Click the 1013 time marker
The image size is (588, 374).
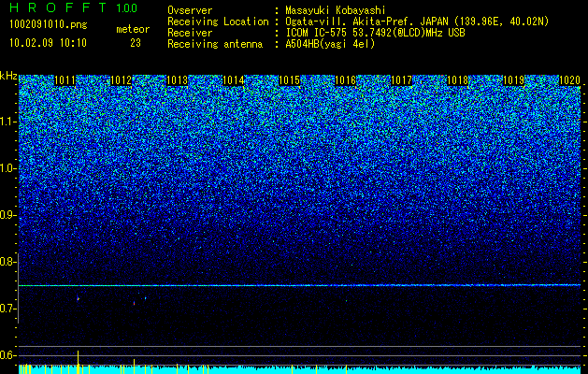click(177, 80)
